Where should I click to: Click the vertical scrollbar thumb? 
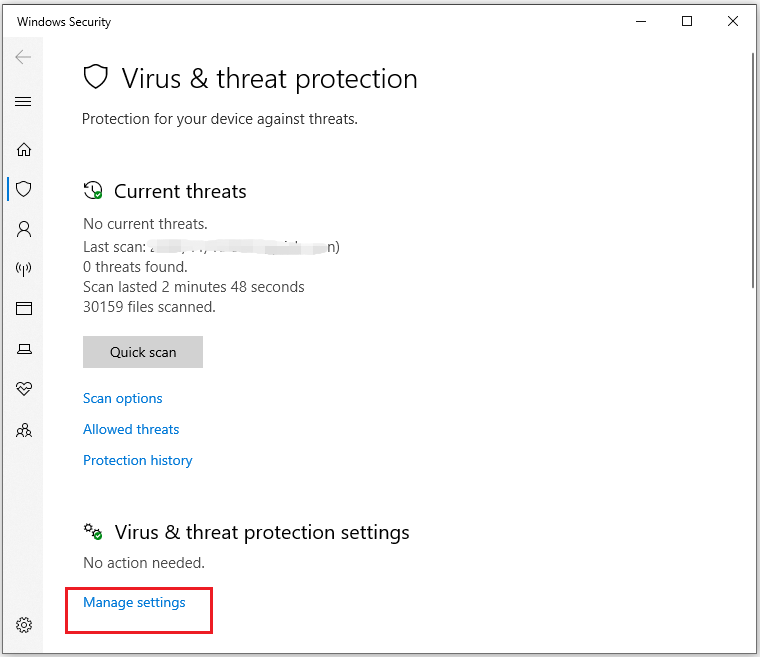pyautogui.click(x=752, y=170)
